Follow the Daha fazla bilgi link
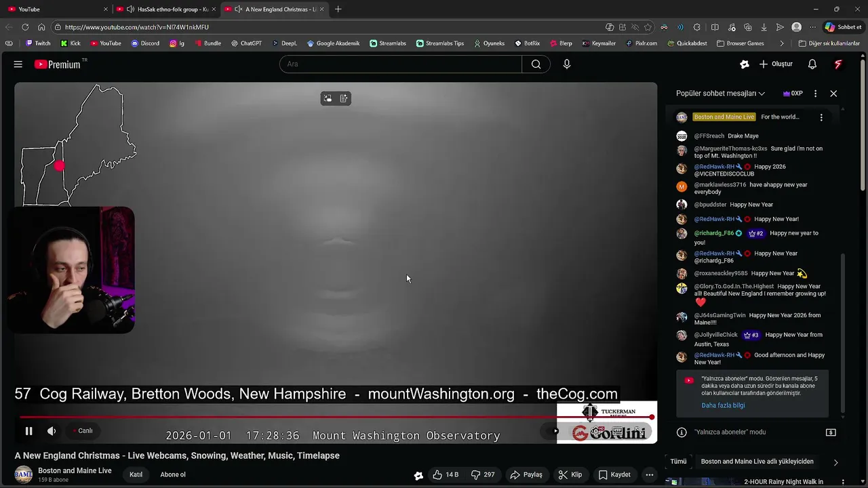Screen dimensions: 868x488 coord(723,405)
